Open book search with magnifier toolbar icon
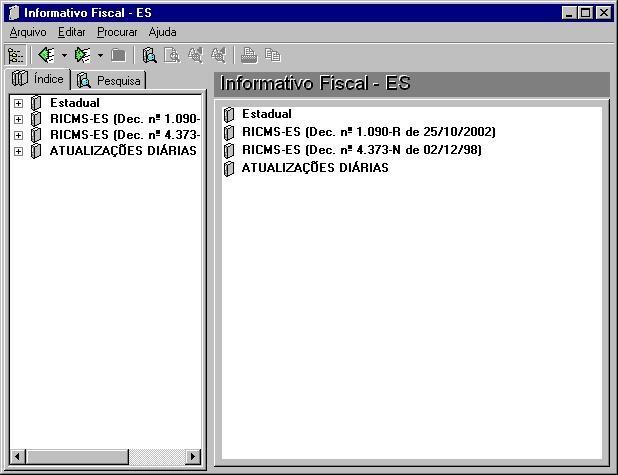Screen dimensions: 618x475 pyautogui.click(x=149, y=55)
